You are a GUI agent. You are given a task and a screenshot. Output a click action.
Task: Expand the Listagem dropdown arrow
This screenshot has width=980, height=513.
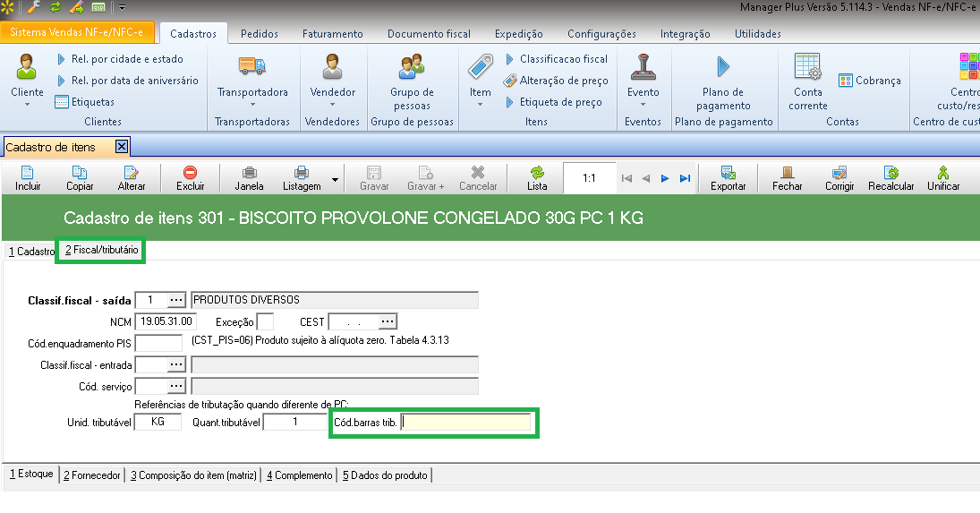click(x=335, y=179)
